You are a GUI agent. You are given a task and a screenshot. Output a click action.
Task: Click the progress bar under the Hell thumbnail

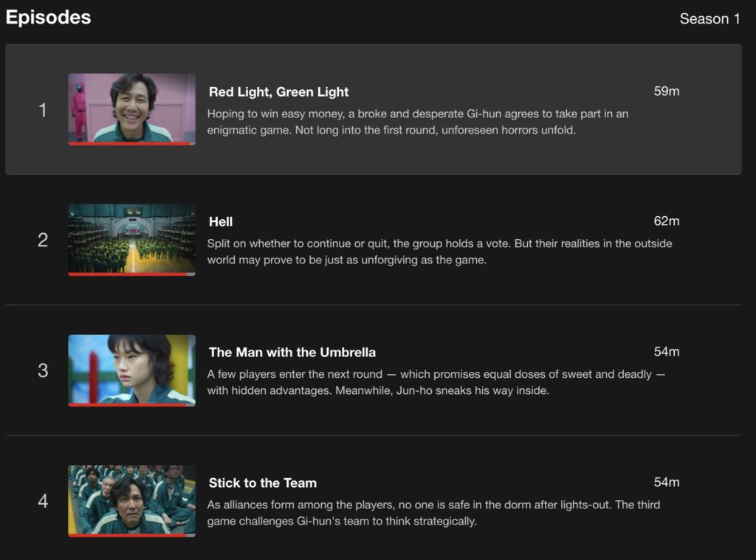coord(131,274)
